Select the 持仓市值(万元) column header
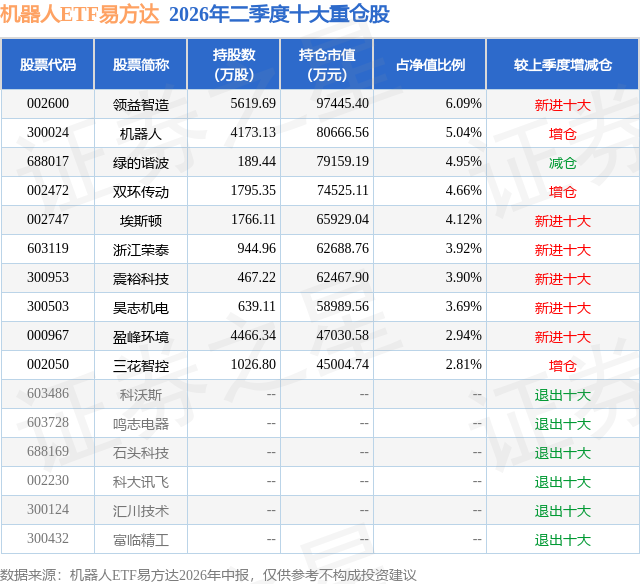 (327, 64)
